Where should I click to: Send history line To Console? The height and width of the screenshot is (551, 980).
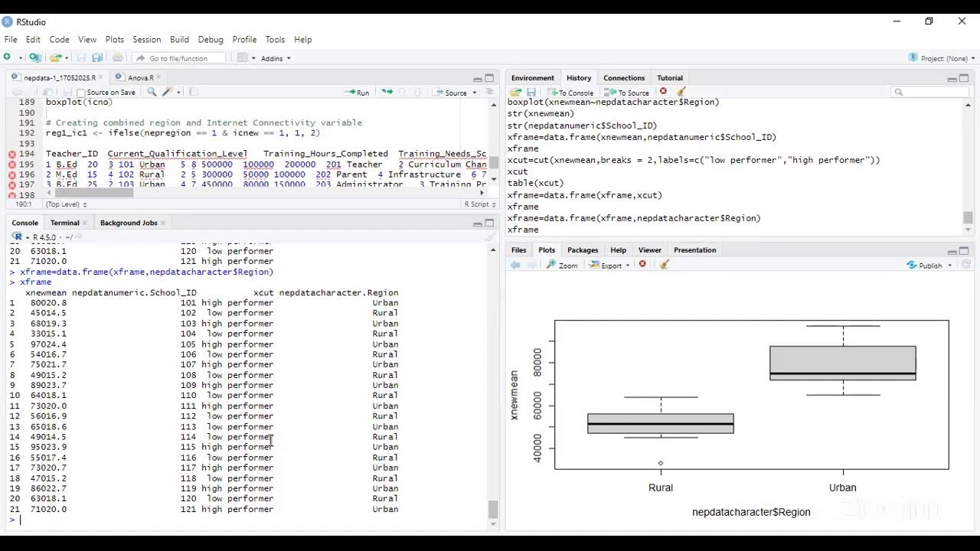tap(570, 93)
